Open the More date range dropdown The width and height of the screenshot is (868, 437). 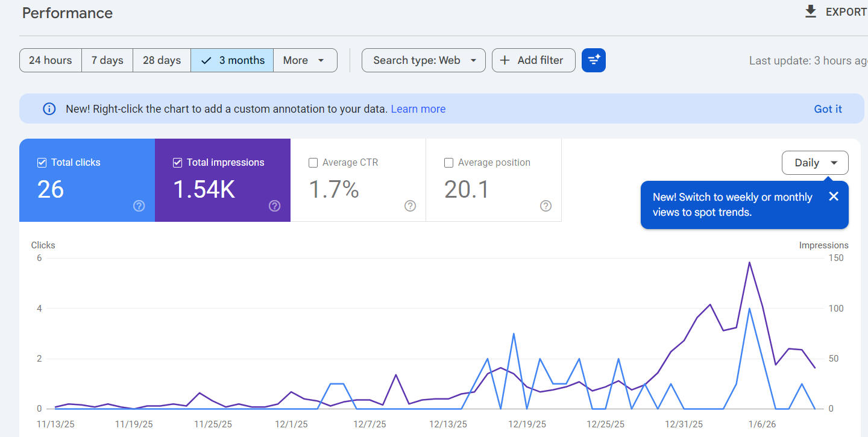[304, 60]
